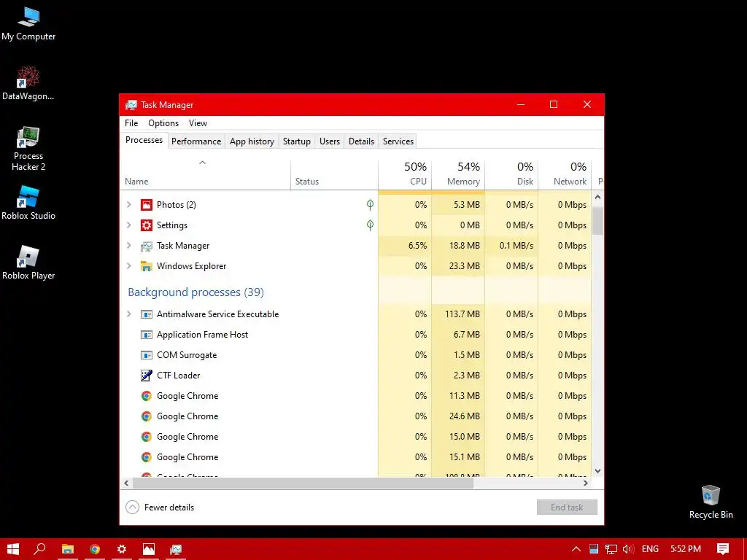This screenshot has width=747, height=560.
Task: Open the My Computer desktop icon
Action: (x=28, y=24)
